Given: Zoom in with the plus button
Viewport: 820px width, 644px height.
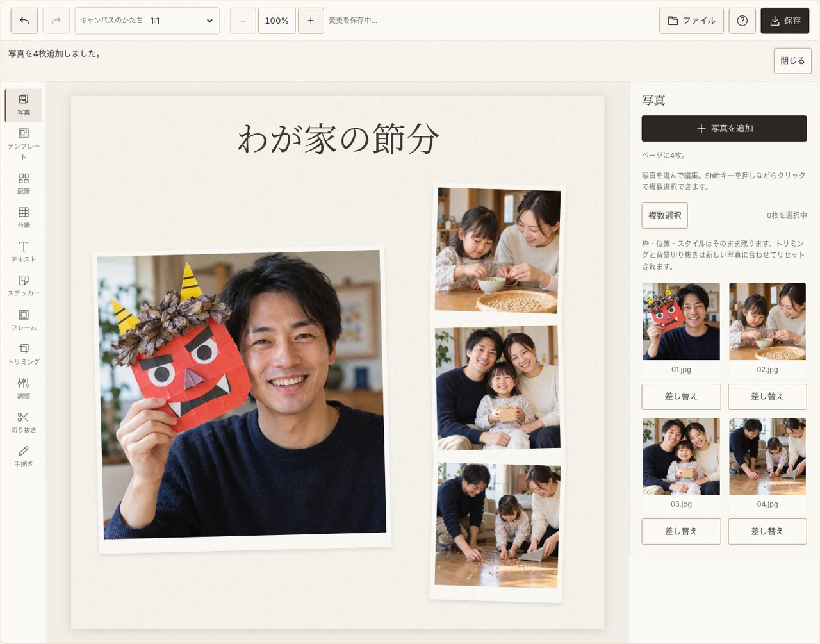Looking at the screenshot, I should [311, 21].
